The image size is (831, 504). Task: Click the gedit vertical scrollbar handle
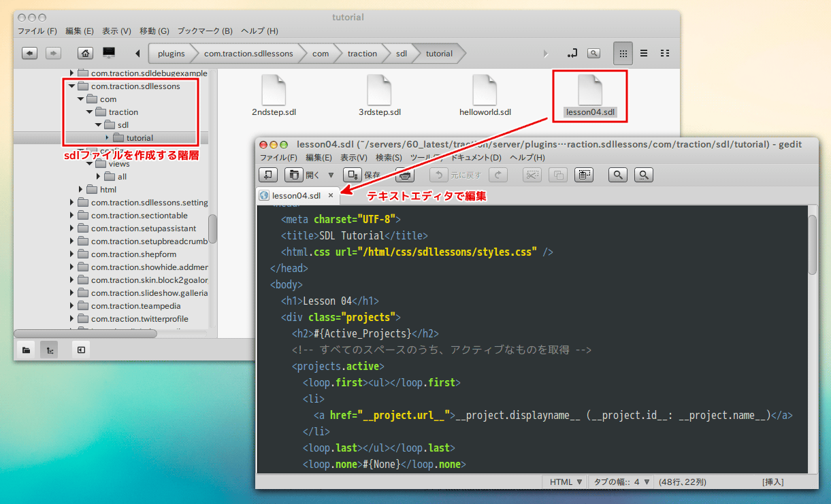tap(812, 245)
